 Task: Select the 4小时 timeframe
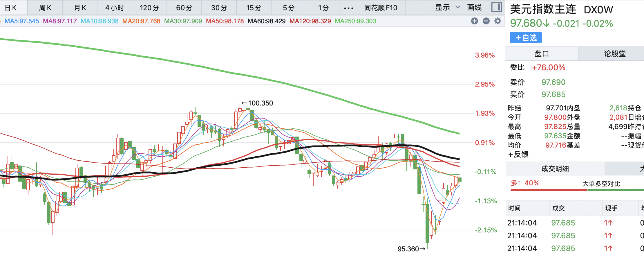click(115, 8)
